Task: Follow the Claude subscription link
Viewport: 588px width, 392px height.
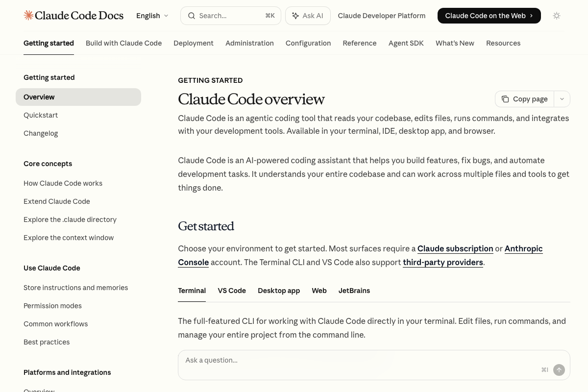Action: [x=455, y=248]
